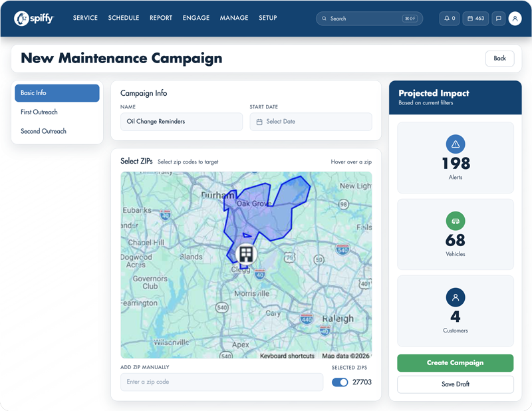Open the notifications bell showing 0
The image size is (532, 411).
click(x=450, y=19)
